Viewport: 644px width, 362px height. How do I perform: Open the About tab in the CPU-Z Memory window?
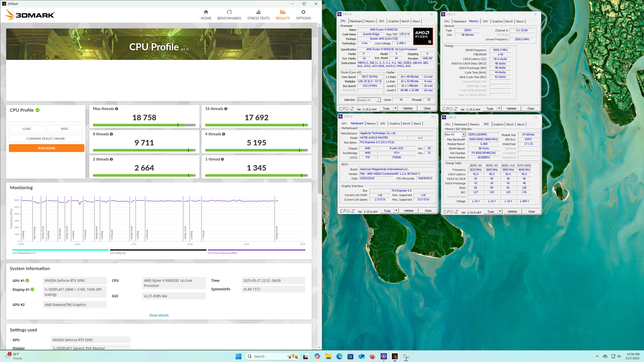point(520,21)
